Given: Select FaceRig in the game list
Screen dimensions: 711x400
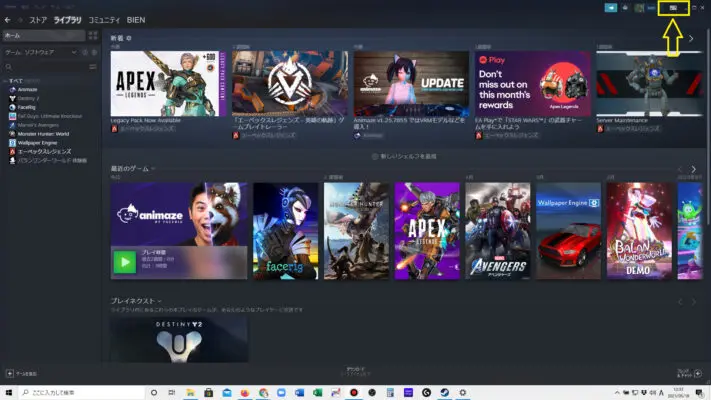Looking at the screenshot, I should pyautogui.click(x=26, y=107).
